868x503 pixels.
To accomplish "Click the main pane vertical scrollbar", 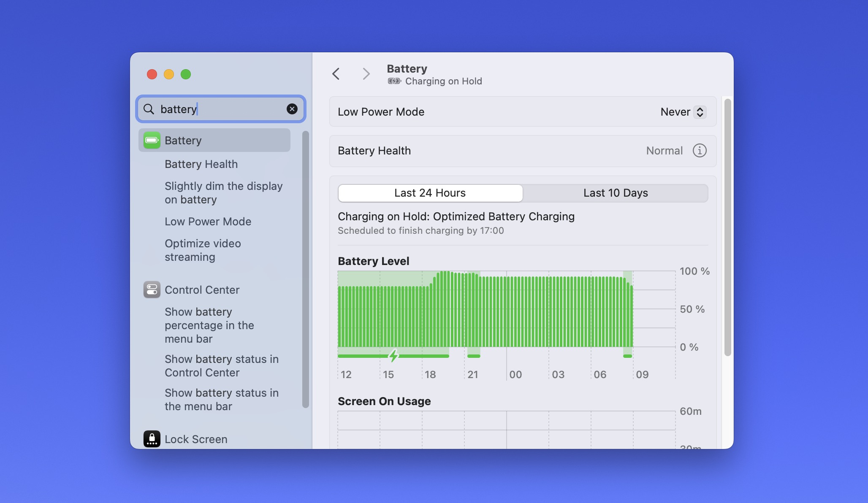I will (x=727, y=227).
